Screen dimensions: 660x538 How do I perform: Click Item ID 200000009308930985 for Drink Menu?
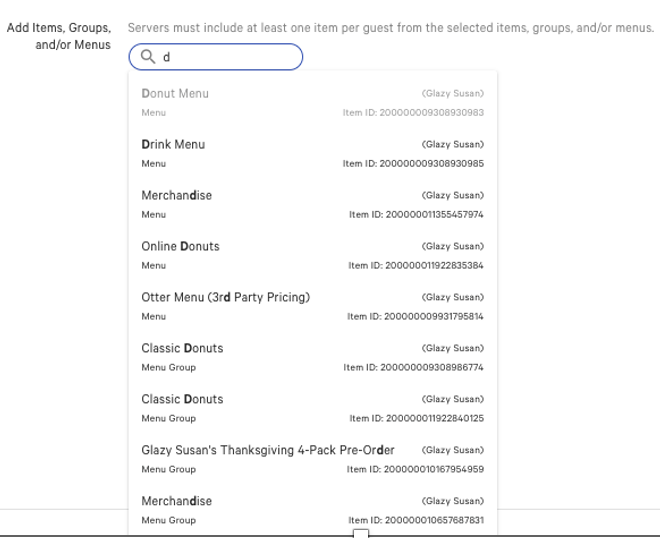413,163
